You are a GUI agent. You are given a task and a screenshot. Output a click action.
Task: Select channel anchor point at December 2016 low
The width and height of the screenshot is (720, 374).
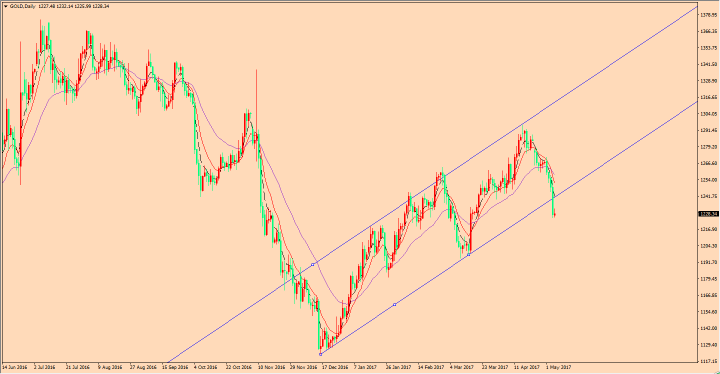point(321,354)
